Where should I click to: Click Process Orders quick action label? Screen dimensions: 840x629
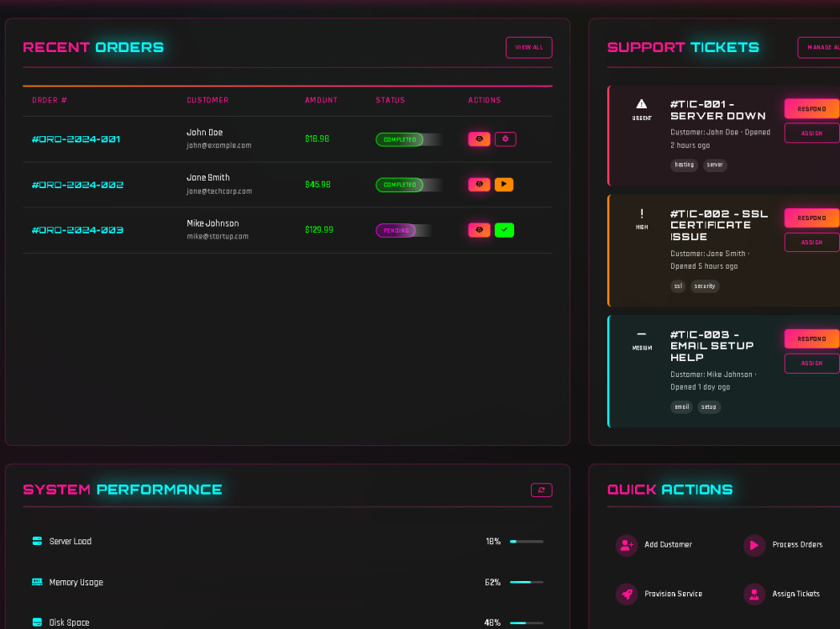pyautogui.click(x=797, y=544)
